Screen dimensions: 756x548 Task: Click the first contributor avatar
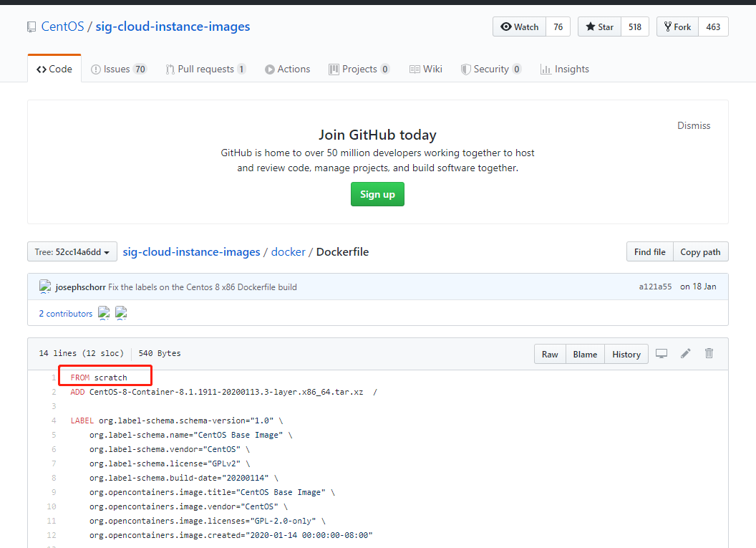[x=104, y=313]
